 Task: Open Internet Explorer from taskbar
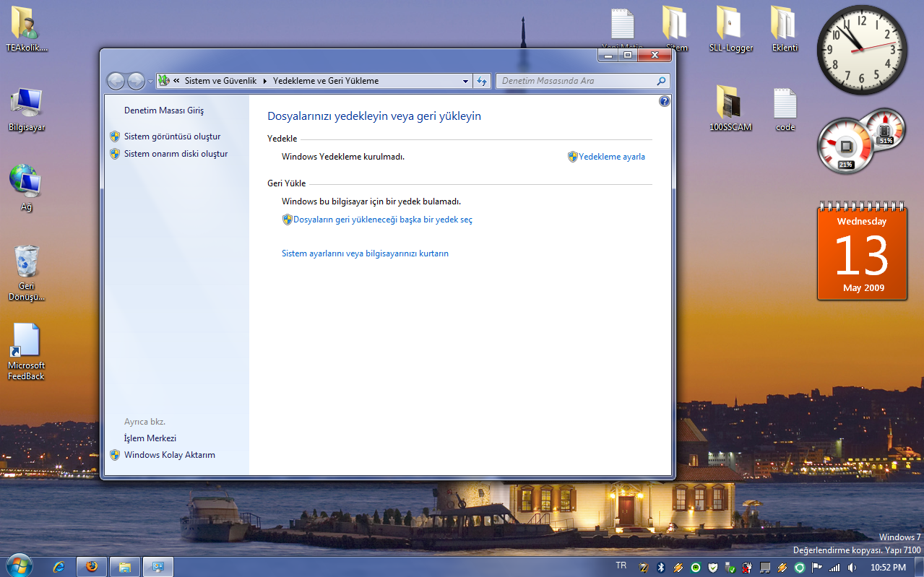59,567
